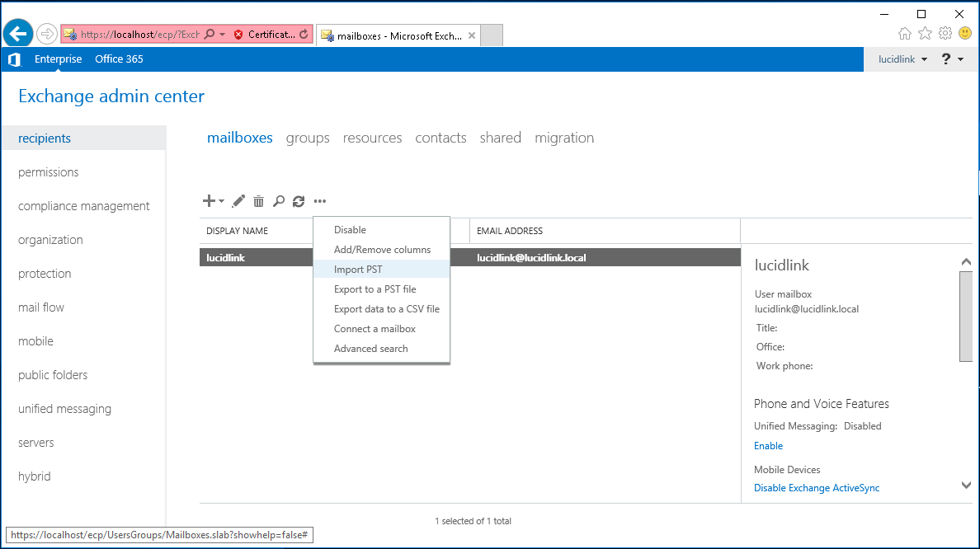Open browser settings gear icon
The width and height of the screenshot is (980, 549).
pos(945,33)
